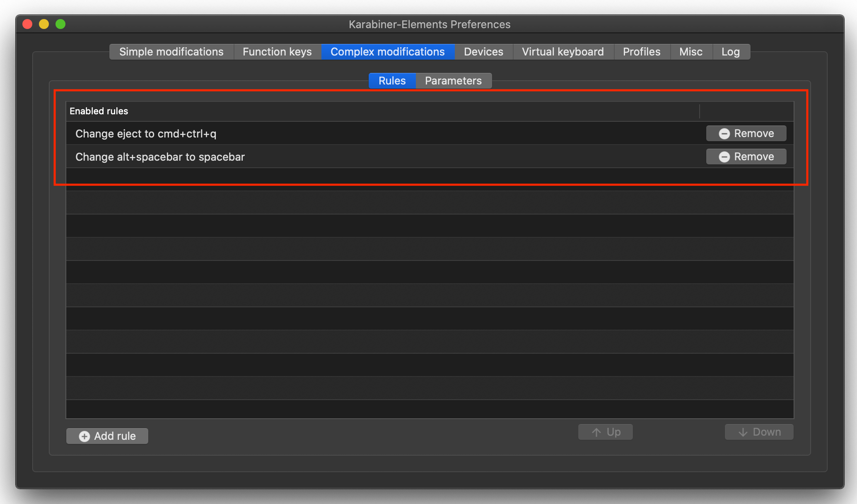Viewport: 857px width, 504px height.
Task: Remove the 'Change alt+spacebar to spacebar' rule
Action: 746,157
